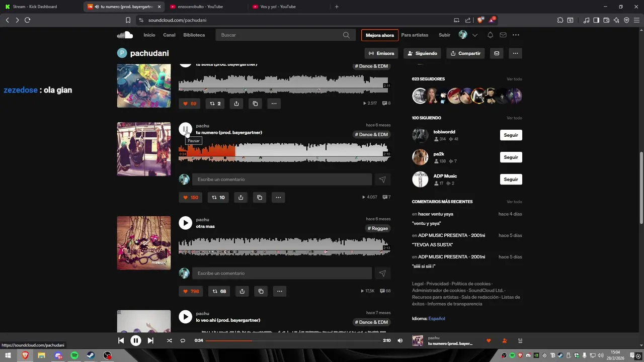
Task: Click the Emisora station button
Action: (381, 53)
